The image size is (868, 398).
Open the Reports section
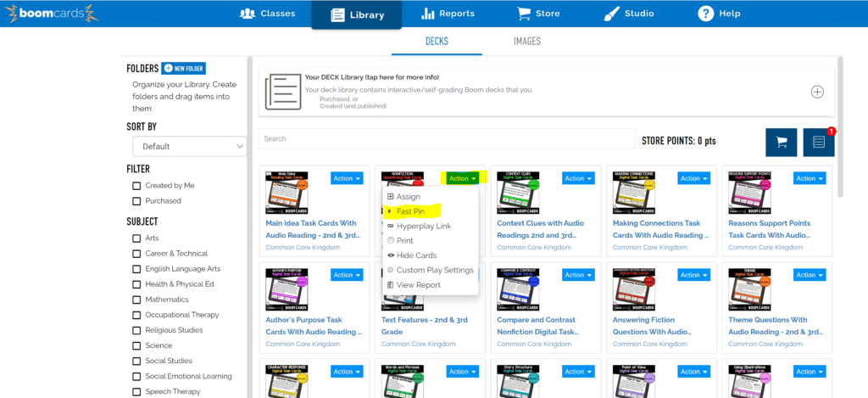point(448,14)
